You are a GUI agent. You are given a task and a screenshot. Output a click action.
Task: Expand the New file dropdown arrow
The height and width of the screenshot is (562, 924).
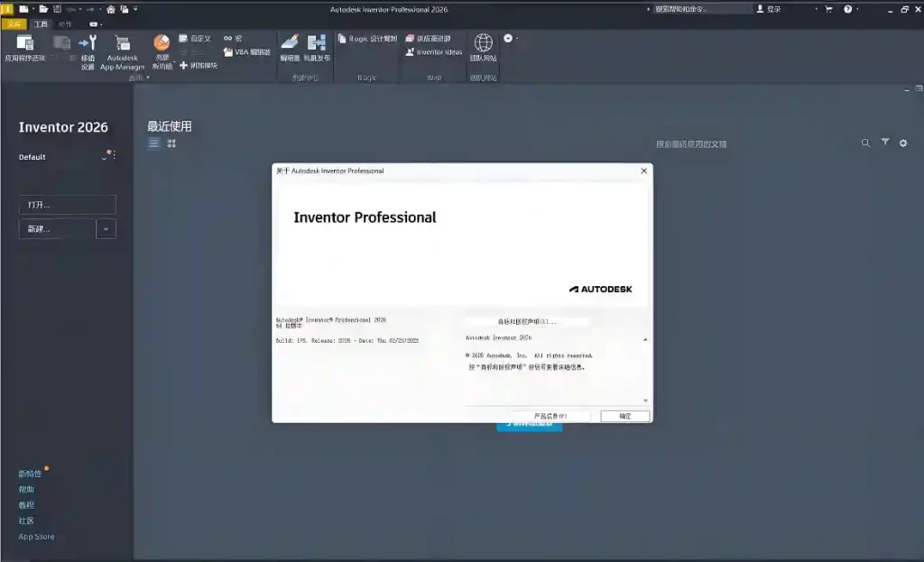click(106, 229)
